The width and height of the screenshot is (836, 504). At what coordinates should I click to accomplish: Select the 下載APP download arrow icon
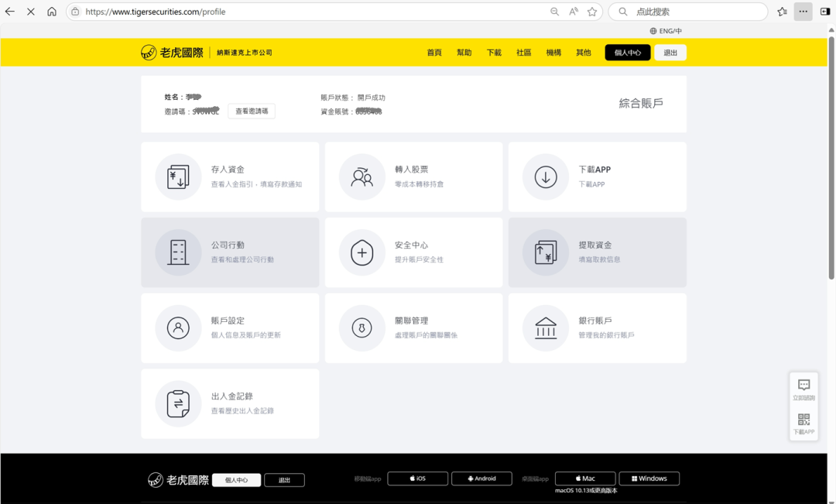tap(545, 177)
